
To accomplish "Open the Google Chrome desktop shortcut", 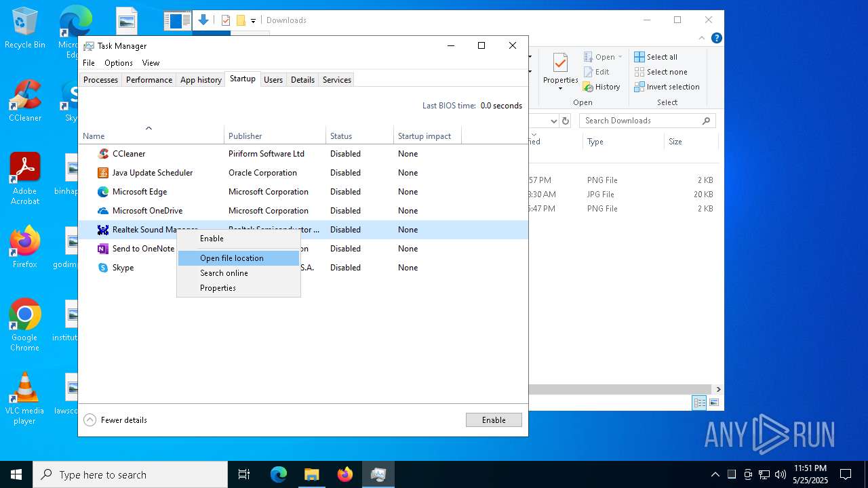I will click(25, 325).
